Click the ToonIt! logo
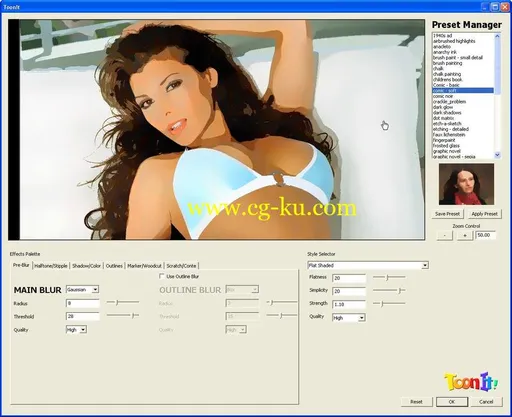The width and height of the screenshot is (512, 417). pos(471,381)
